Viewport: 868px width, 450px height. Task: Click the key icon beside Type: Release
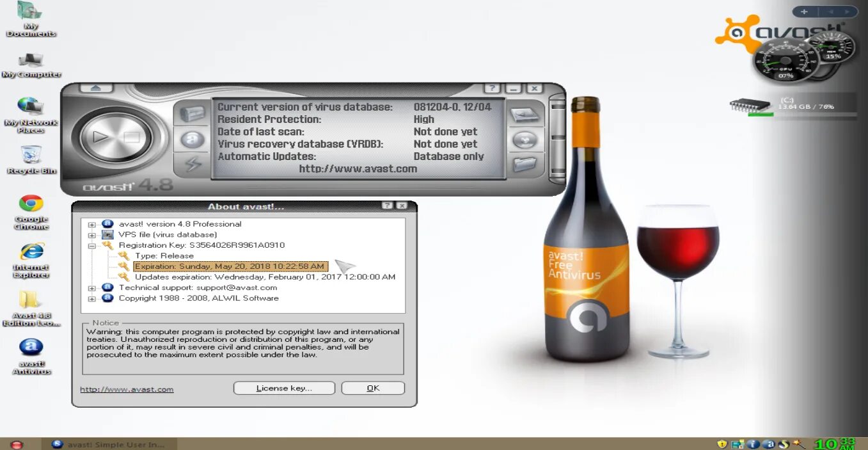tap(123, 256)
